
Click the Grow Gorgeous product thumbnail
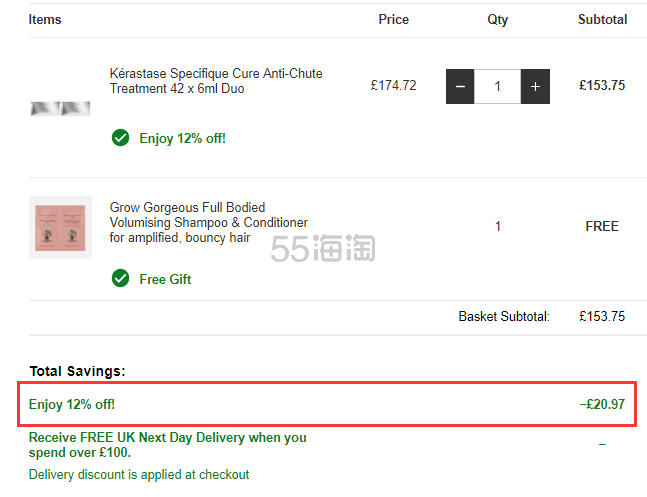(60, 227)
